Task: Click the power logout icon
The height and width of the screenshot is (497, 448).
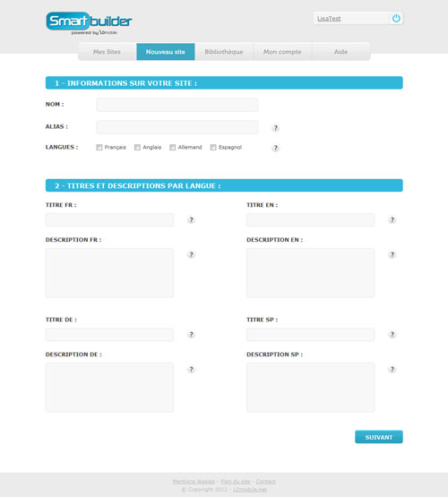Action: [396, 19]
